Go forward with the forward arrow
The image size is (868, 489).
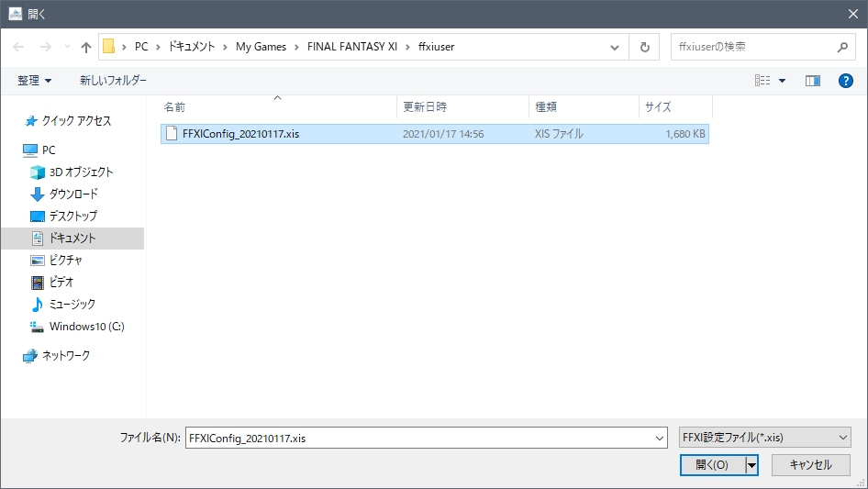pos(45,47)
